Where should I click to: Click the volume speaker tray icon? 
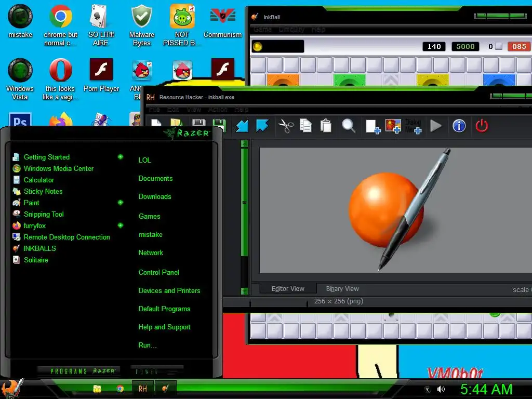click(x=441, y=390)
